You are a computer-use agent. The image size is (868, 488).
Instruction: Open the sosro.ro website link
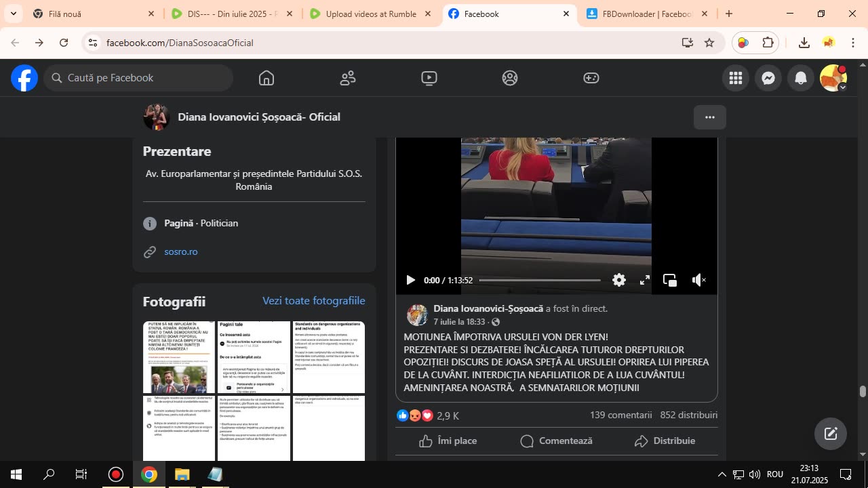[x=181, y=251]
